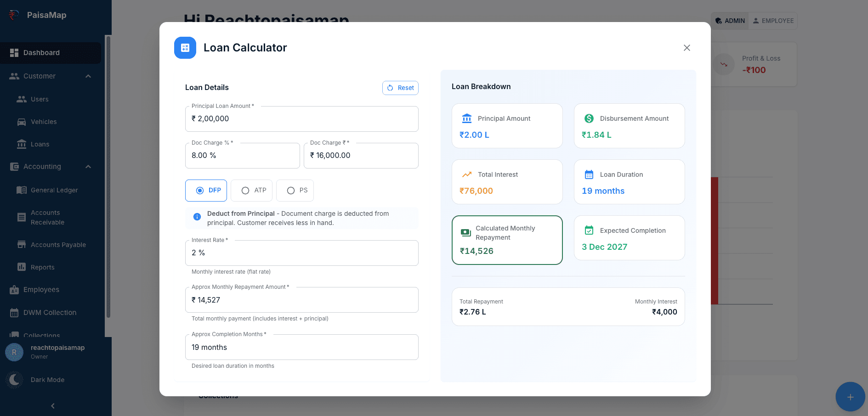Select the DFP radio option
Image resolution: width=868 pixels, height=416 pixels.
[206, 191]
